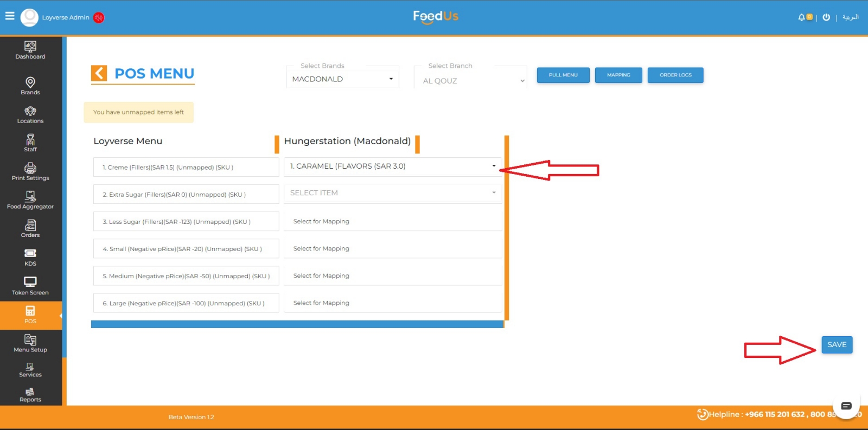Click the SAVE button

(837, 345)
